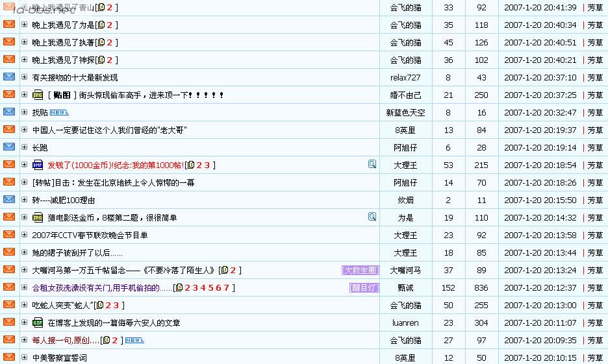Expand the 晚上我遇见了神探 thread preview
Viewport: 608px width, 364px height.
click(x=25, y=60)
